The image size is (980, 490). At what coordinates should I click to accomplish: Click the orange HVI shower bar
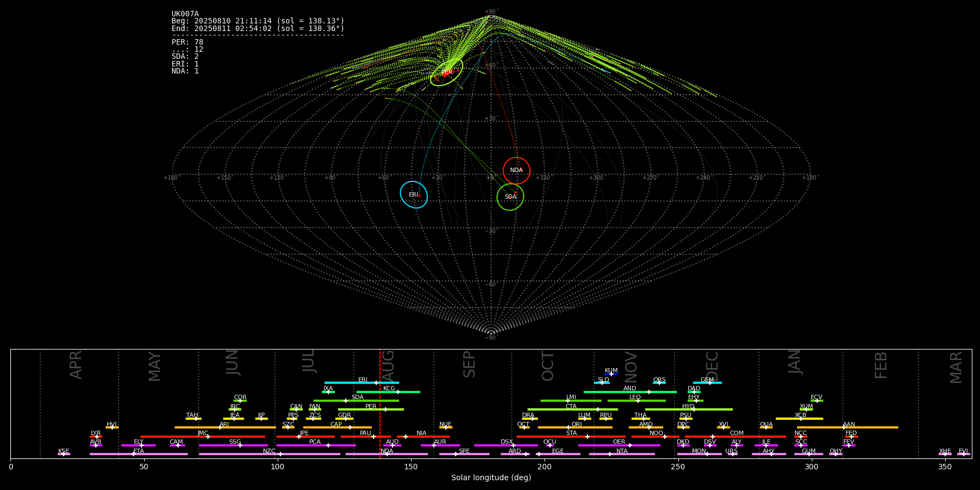112,427
